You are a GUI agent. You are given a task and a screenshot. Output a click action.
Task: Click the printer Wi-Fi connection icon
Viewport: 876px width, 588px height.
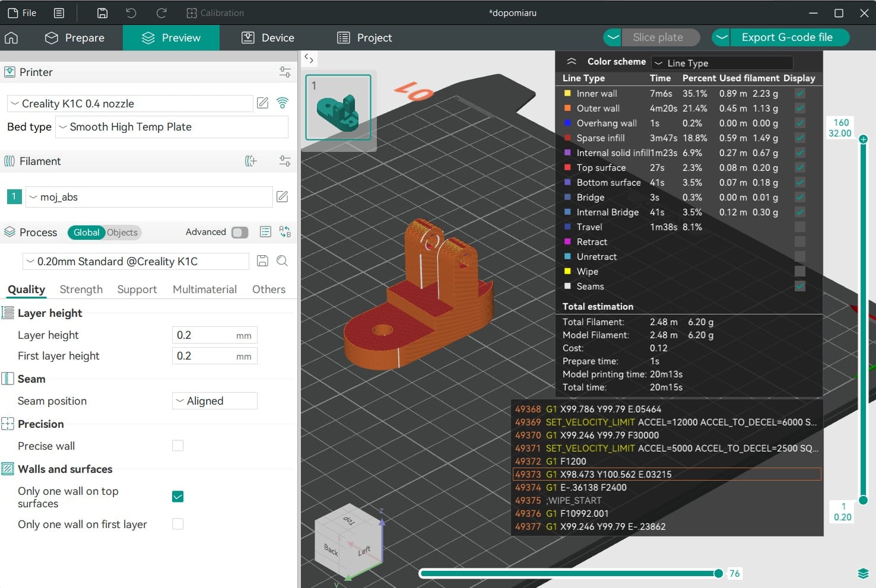[283, 103]
